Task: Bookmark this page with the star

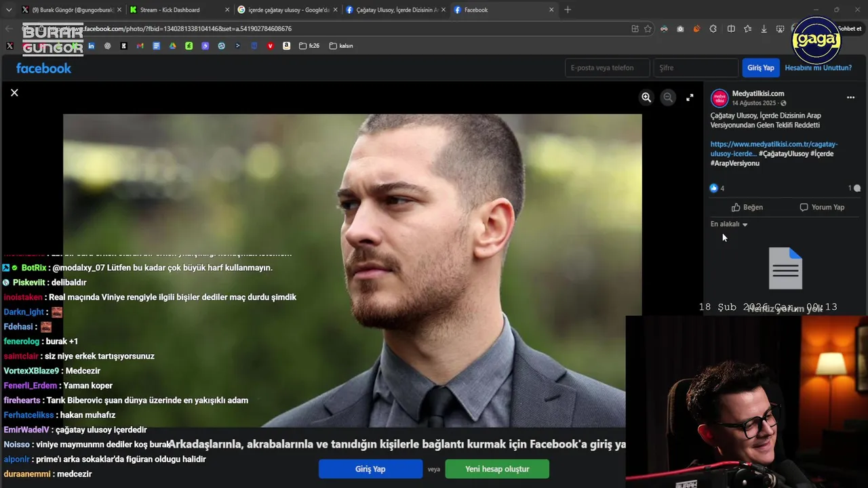Action: point(648,29)
